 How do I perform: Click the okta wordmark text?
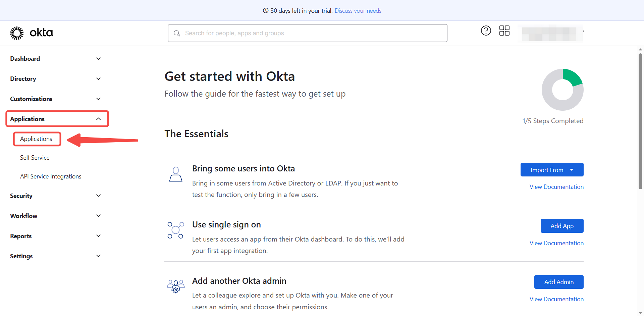point(42,33)
